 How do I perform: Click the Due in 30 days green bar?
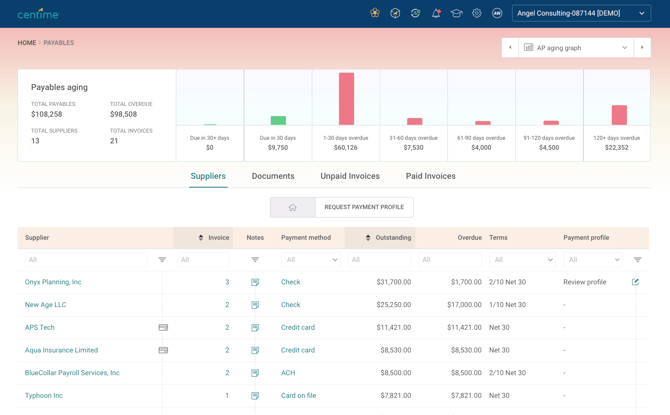pos(278,120)
